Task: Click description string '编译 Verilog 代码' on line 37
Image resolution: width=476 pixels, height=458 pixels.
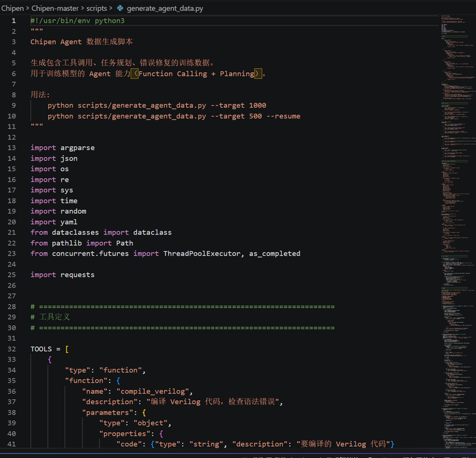Action: pyautogui.click(x=212, y=402)
